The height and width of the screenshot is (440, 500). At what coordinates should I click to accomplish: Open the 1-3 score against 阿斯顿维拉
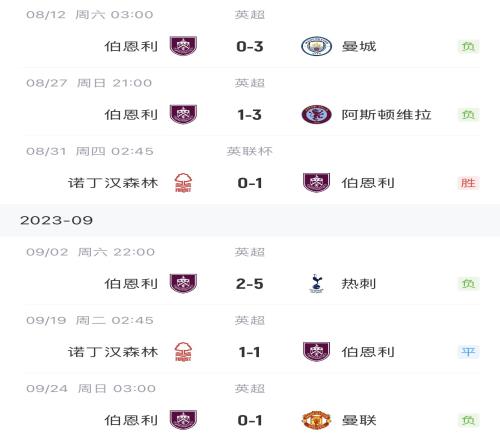(250, 115)
